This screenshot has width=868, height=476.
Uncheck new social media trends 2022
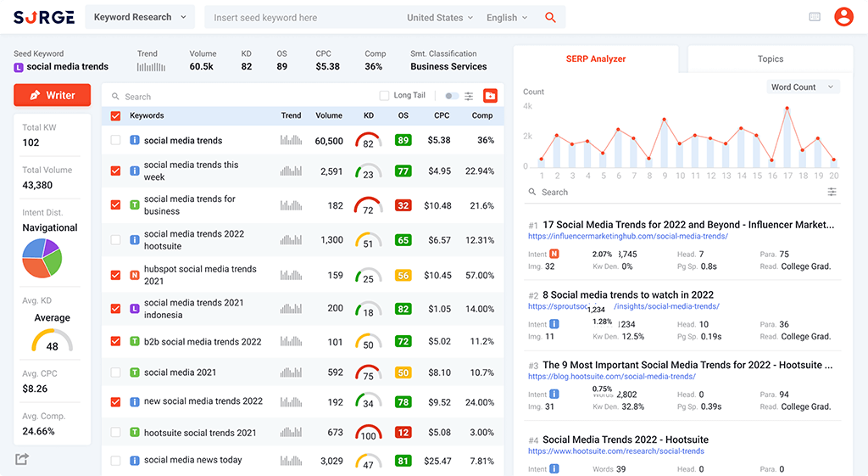(x=115, y=401)
